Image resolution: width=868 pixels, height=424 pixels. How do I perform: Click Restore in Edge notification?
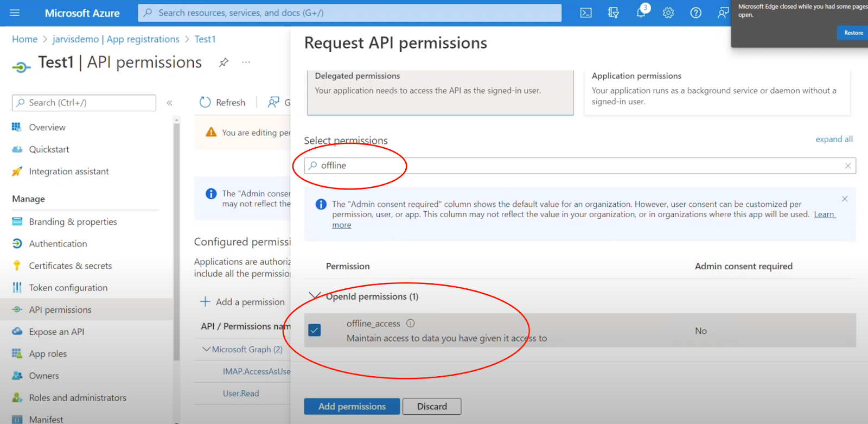[853, 33]
